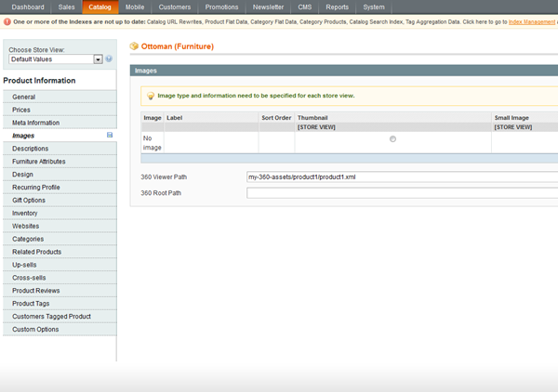
Task: Switch to the Prices tab
Action: 21,110
